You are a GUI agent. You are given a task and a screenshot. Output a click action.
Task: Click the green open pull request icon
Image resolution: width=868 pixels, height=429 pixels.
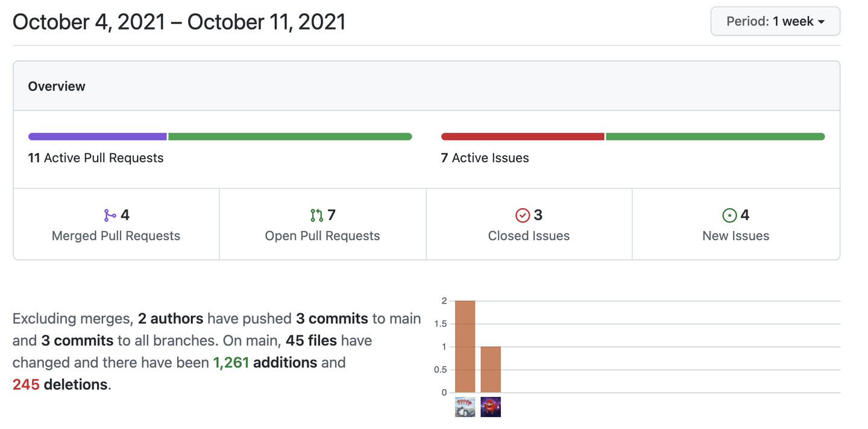pyautogui.click(x=316, y=215)
